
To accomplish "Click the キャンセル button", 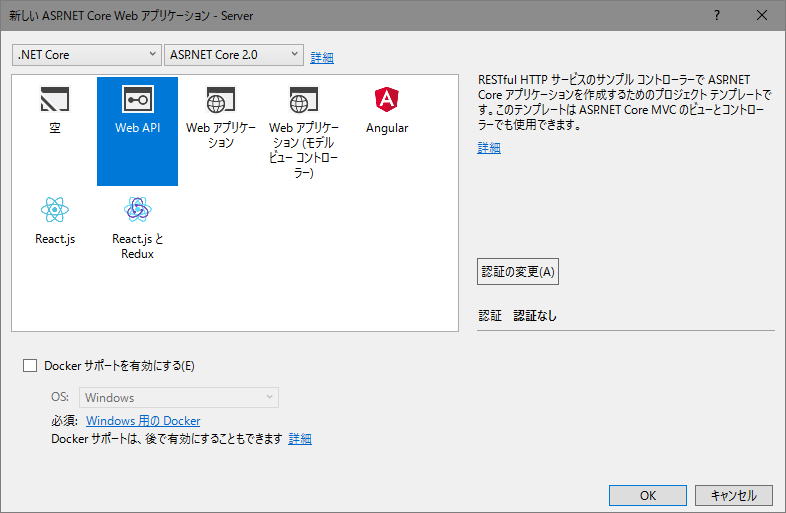I will point(734,495).
